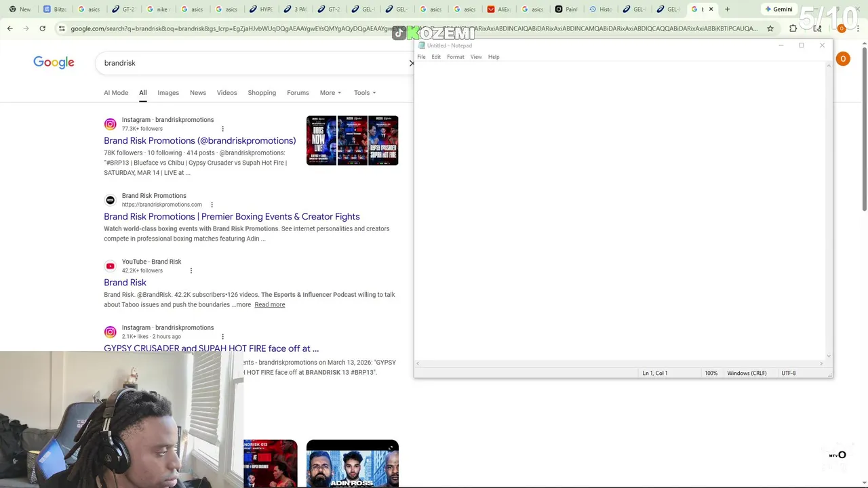The image size is (868, 488).
Task: Open Notepad Help menu
Action: (494, 57)
